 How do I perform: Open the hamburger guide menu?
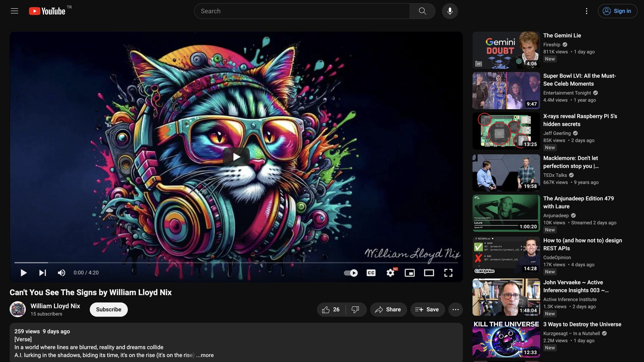point(14,11)
